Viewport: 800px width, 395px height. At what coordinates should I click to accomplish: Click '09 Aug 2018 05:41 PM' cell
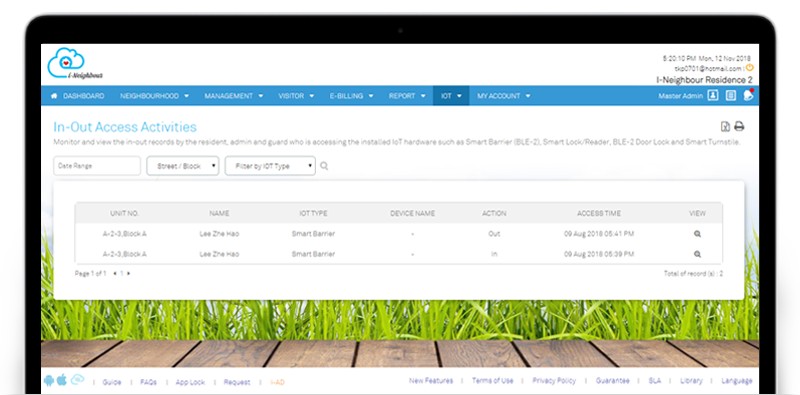pos(599,234)
